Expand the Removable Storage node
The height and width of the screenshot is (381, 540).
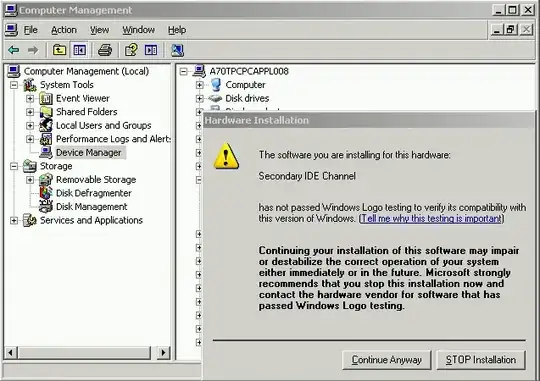click(x=30, y=180)
